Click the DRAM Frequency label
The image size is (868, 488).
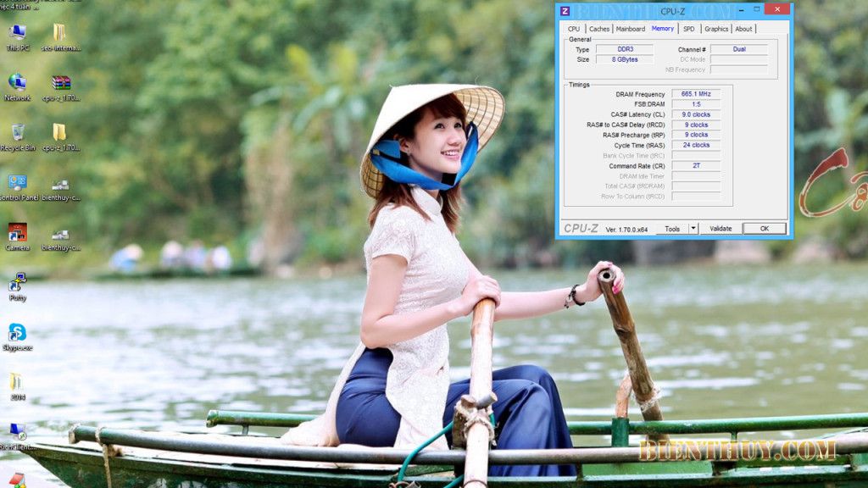tap(640, 95)
